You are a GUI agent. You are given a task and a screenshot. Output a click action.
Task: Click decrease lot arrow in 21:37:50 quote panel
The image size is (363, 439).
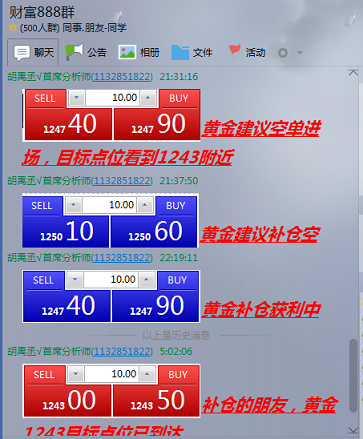coord(74,205)
